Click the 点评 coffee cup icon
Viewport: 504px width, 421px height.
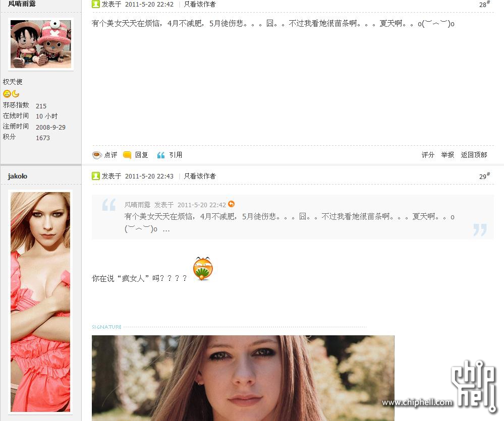[x=97, y=155]
